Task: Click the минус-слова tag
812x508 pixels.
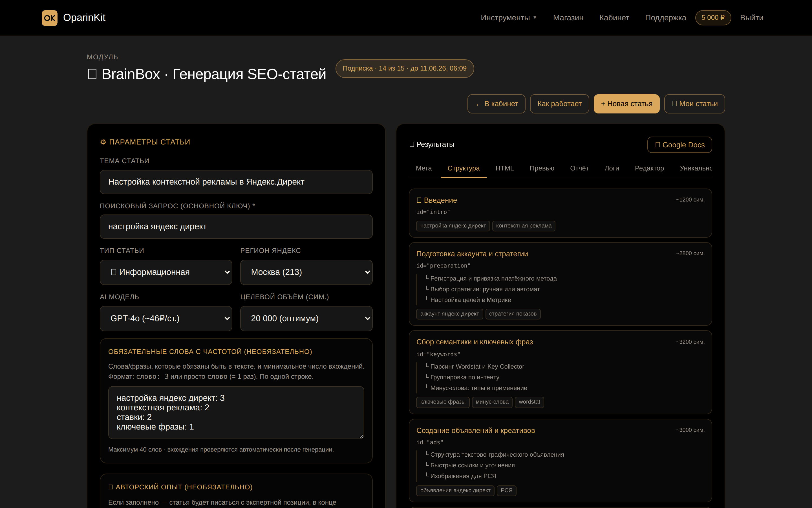Action: 492,402
